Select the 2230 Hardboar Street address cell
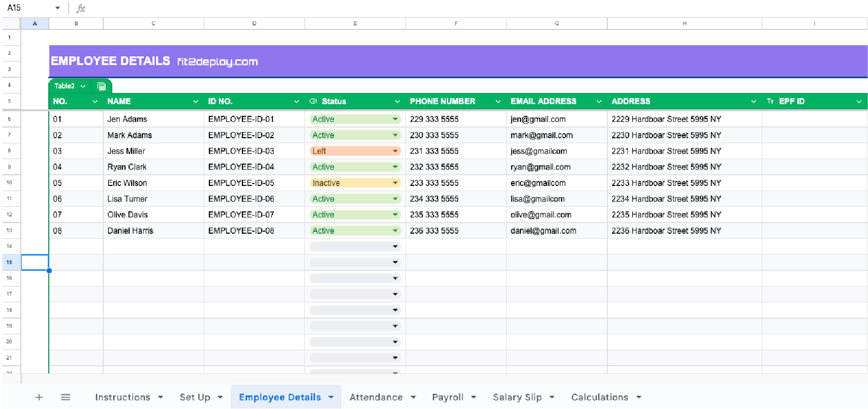Screen dimensions: 868x409 click(x=685, y=135)
